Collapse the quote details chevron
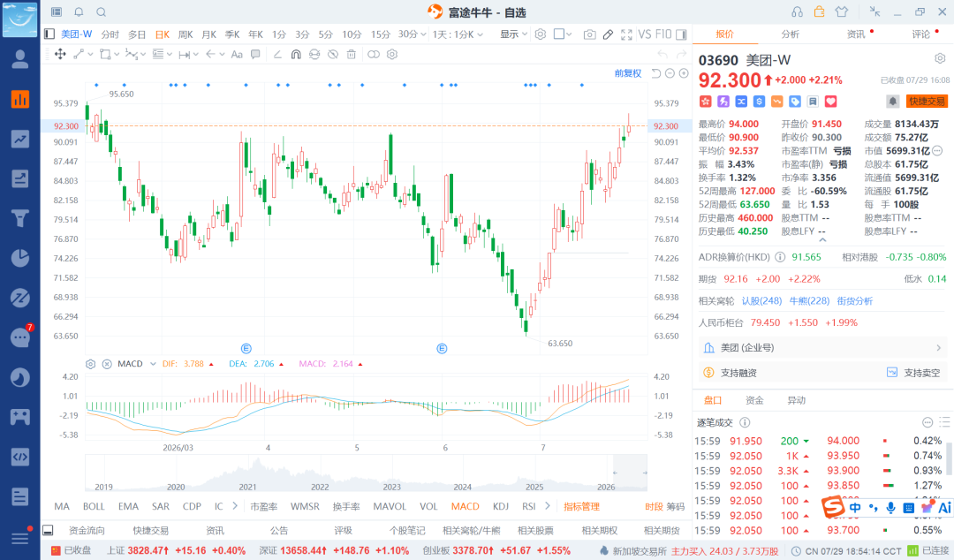This screenshot has width=954, height=560. [x=822, y=240]
